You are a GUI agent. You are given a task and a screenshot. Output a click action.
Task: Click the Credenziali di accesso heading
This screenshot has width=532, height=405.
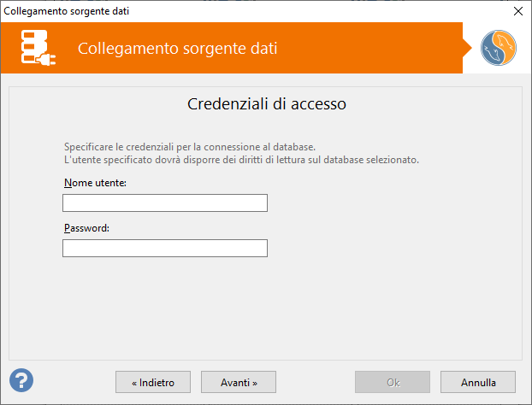[x=266, y=105]
